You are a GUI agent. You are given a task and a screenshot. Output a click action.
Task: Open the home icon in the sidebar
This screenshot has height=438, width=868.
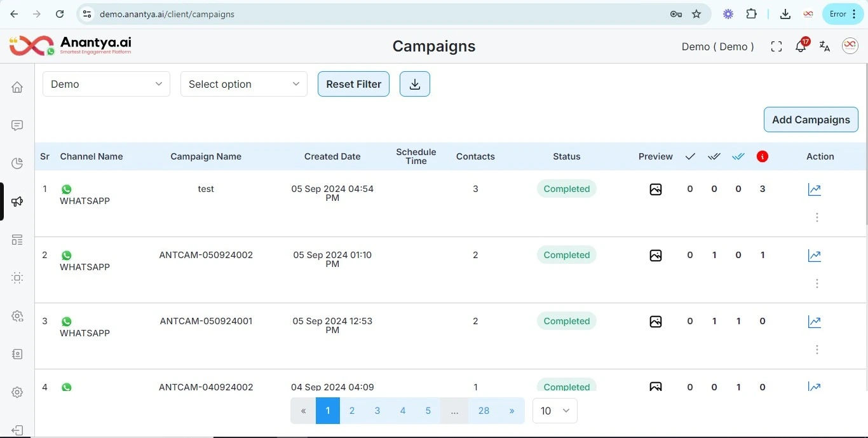17,87
